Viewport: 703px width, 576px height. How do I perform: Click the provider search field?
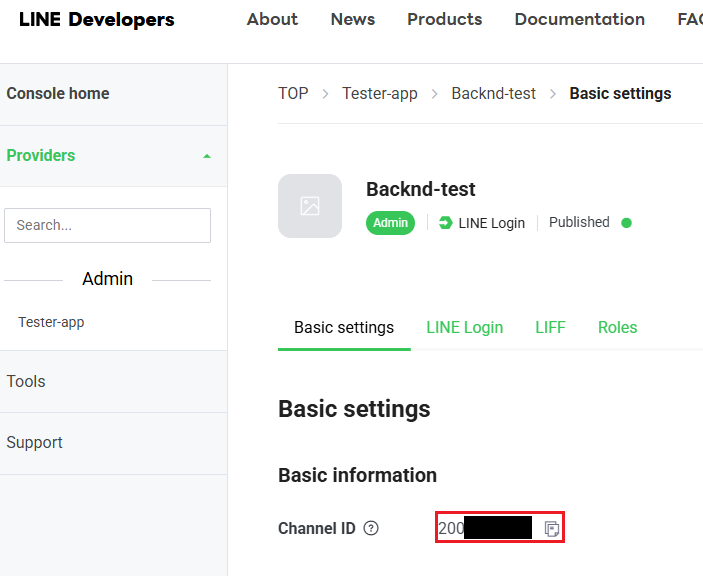pos(107,225)
